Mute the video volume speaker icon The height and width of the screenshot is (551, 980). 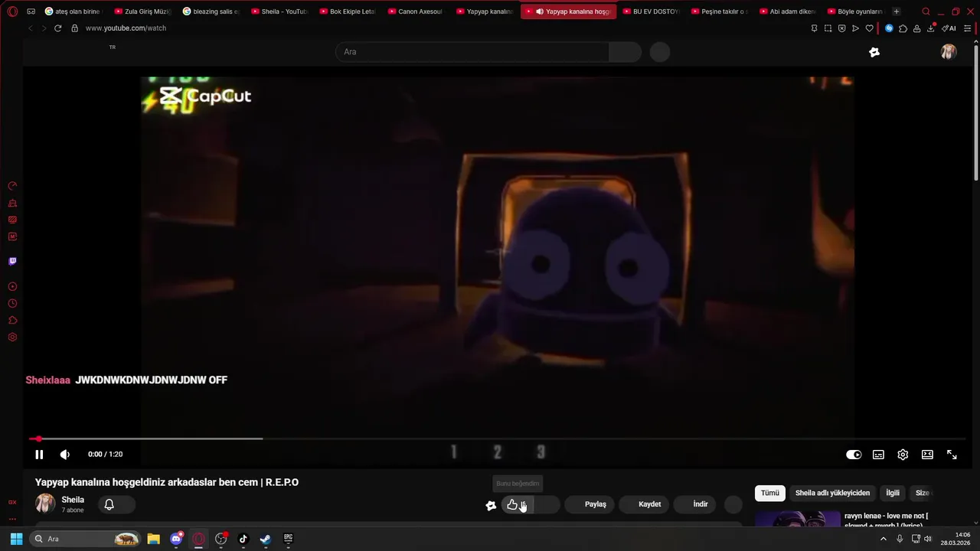(x=65, y=455)
